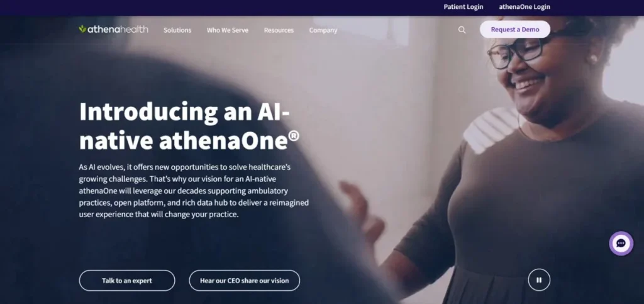The width and height of the screenshot is (644, 304).
Task: Click the green leaf athenahealth logo icon
Action: tap(82, 29)
